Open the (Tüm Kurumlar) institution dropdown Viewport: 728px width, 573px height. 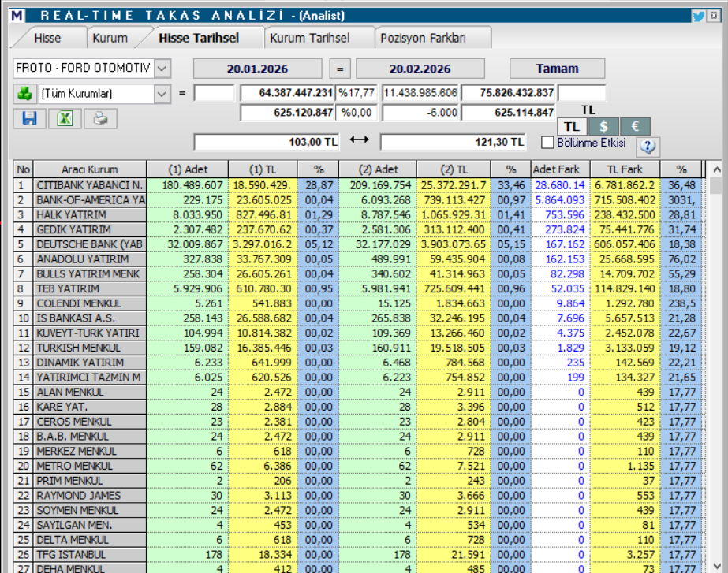[162, 94]
